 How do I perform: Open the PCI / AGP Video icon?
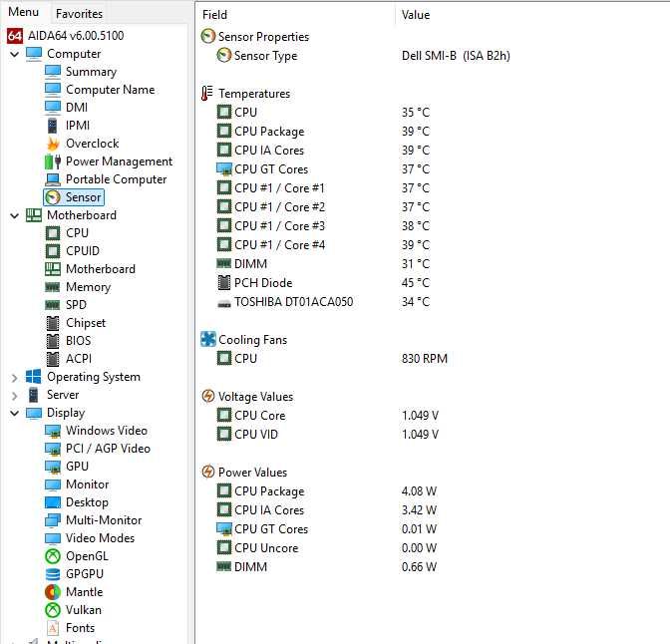(x=53, y=449)
